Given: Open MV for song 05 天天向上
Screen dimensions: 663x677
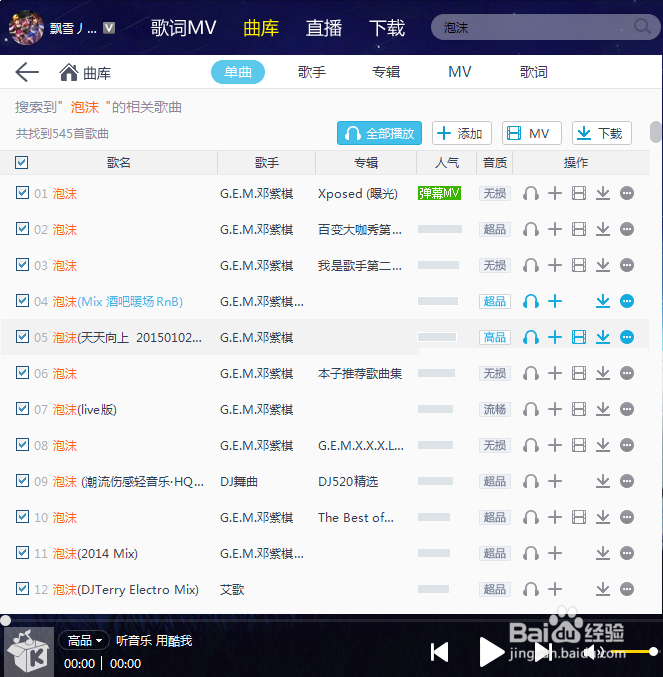Looking at the screenshot, I should coord(579,337).
